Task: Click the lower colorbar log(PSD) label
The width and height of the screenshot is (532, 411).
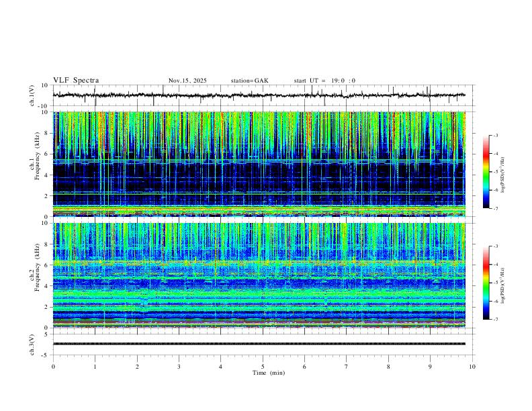Action: tap(503, 285)
